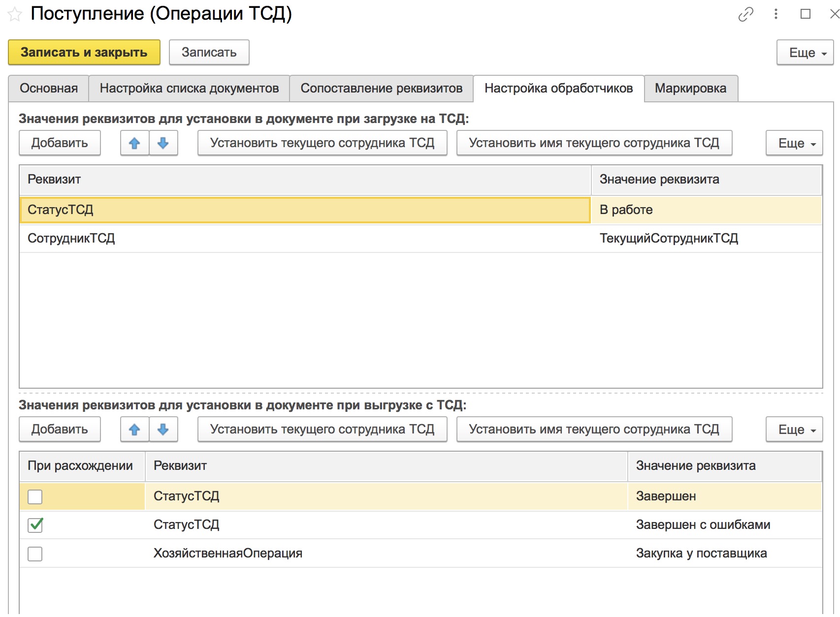Add form to favorites with star icon
840x617 pixels.
pos(15,14)
